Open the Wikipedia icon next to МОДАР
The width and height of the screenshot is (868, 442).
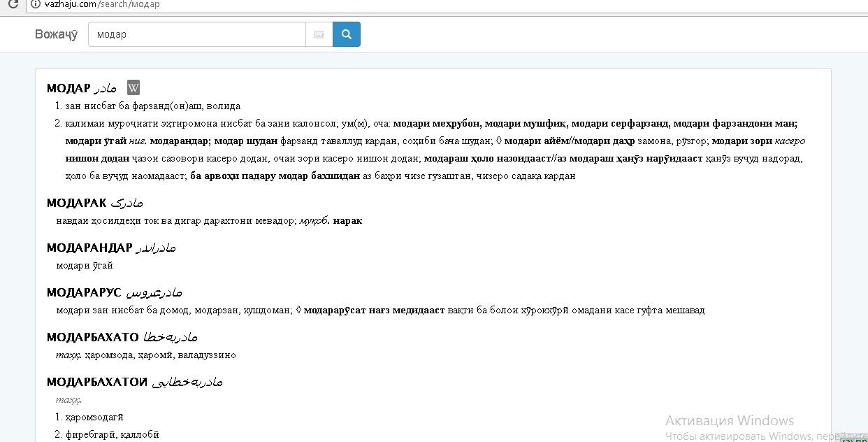click(133, 88)
